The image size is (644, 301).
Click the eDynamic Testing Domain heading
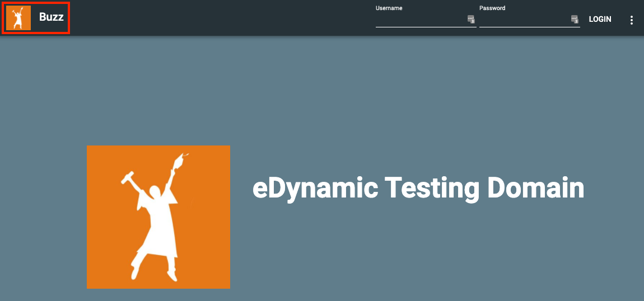point(418,188)
